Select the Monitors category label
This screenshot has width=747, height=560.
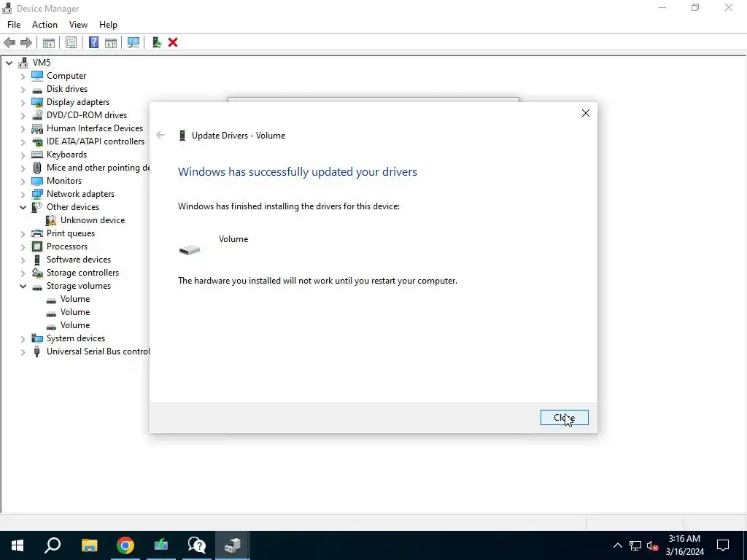pyautogui.click(x=64, y=181)
